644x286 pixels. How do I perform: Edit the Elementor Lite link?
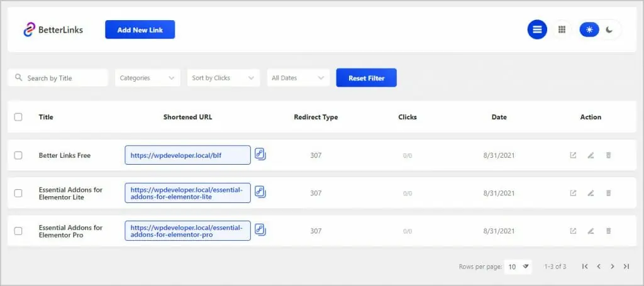pos(591,193)
